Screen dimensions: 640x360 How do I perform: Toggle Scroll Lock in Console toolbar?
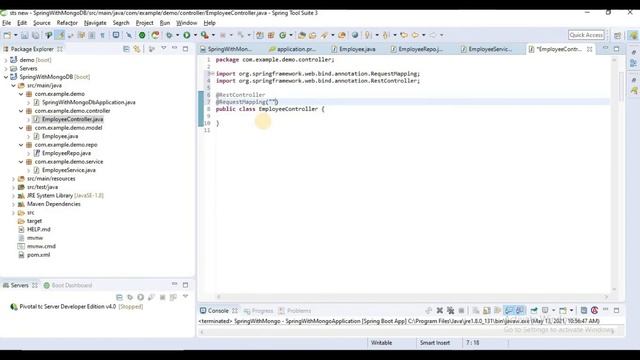coord(487,311)
